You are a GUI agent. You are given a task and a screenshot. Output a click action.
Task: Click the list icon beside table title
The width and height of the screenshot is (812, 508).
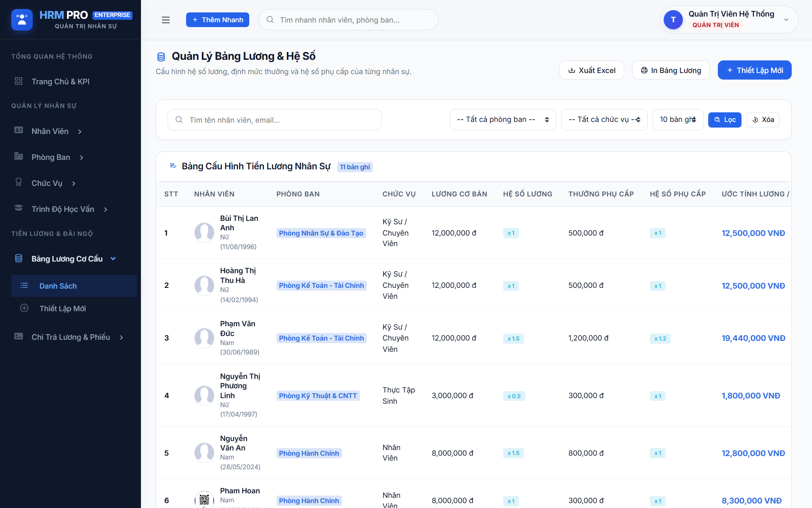tap(173, 166)
